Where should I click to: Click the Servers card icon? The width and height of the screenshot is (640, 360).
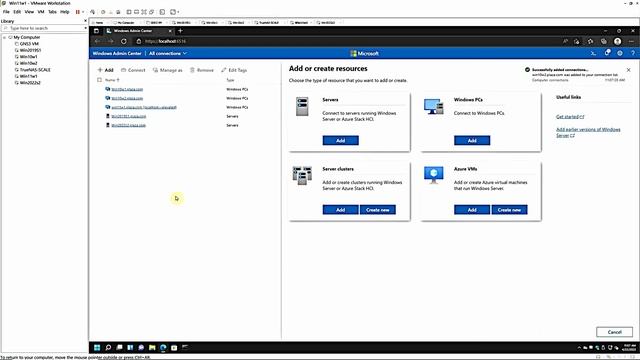pyautogui.click(x=302, y=107)
